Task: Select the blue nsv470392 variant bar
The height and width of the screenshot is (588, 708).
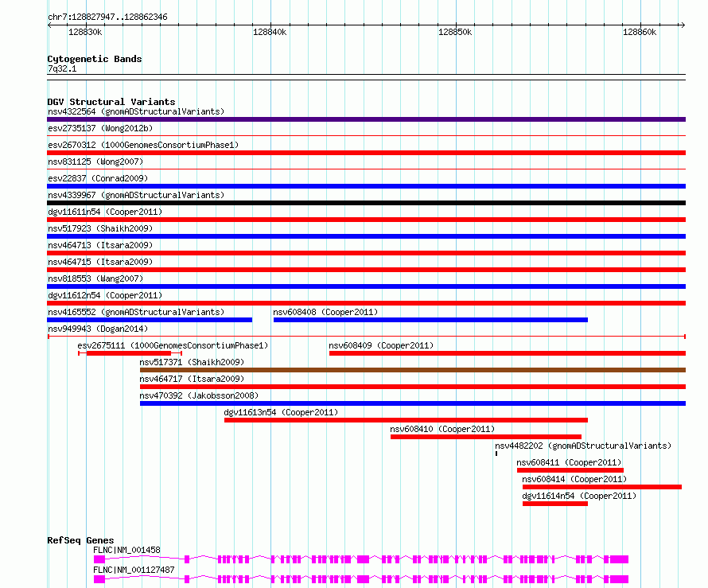Action: point(413,403)
